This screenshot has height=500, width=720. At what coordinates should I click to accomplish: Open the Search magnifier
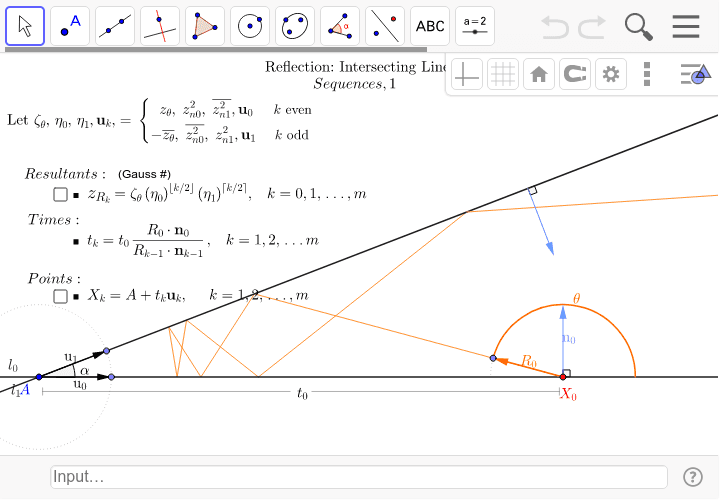(639, 27)
